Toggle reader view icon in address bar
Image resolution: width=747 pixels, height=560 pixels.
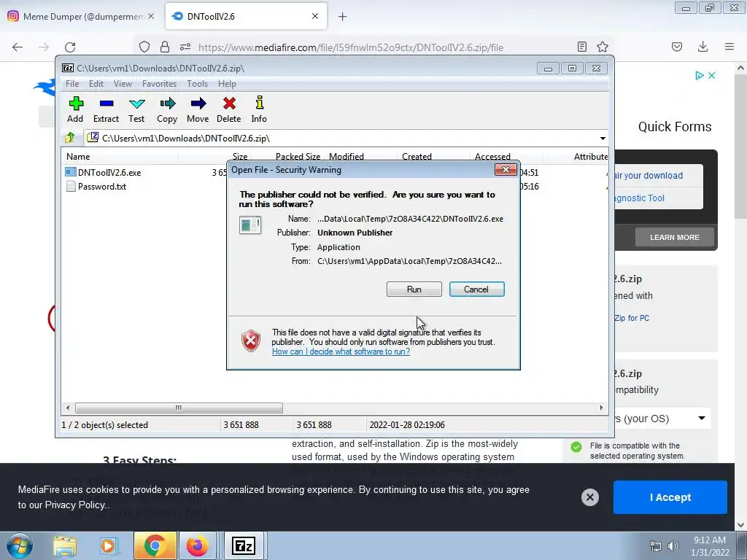point(581,47)
